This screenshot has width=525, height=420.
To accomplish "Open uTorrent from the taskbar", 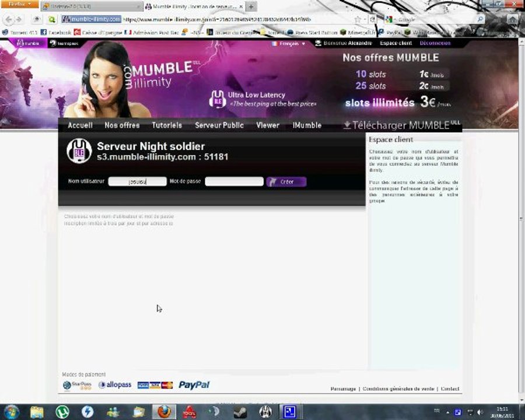I will pyautogui.click(x=62, y=412).
